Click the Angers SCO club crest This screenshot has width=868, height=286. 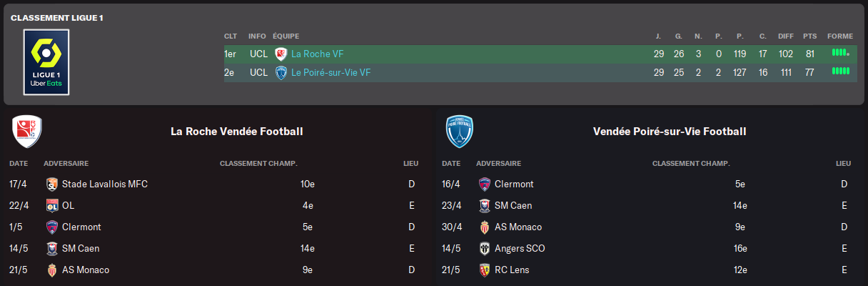[x=484, y=248]
